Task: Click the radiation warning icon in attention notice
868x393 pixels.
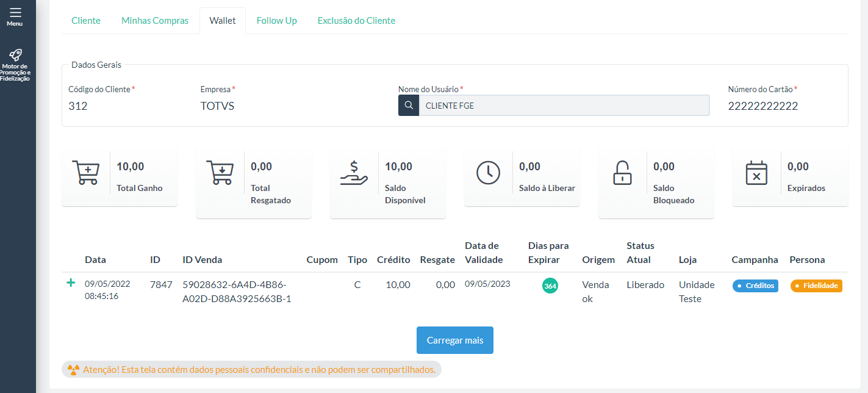Action: 73,370
